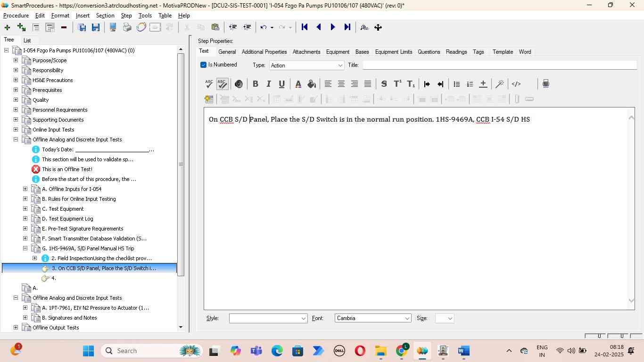Pick fill color with paint bucket icon
This screenshot has width=644, height=362.
point(312,84)
